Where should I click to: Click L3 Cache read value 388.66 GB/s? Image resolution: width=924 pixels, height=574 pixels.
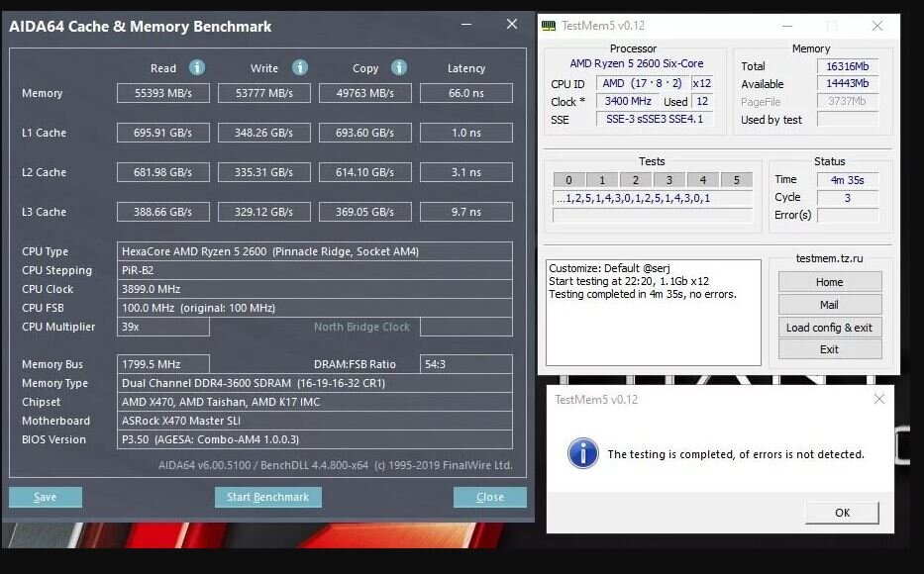coord(163,212)
